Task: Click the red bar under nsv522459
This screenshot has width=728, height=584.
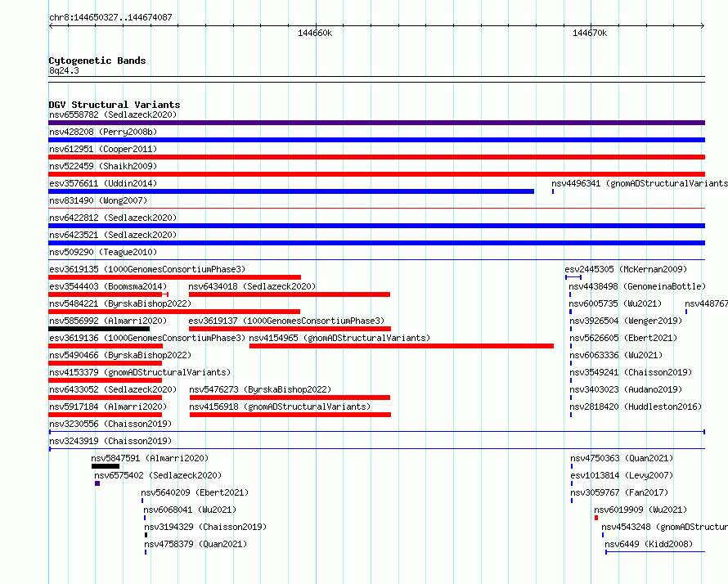Action: (x=376, y=174)
